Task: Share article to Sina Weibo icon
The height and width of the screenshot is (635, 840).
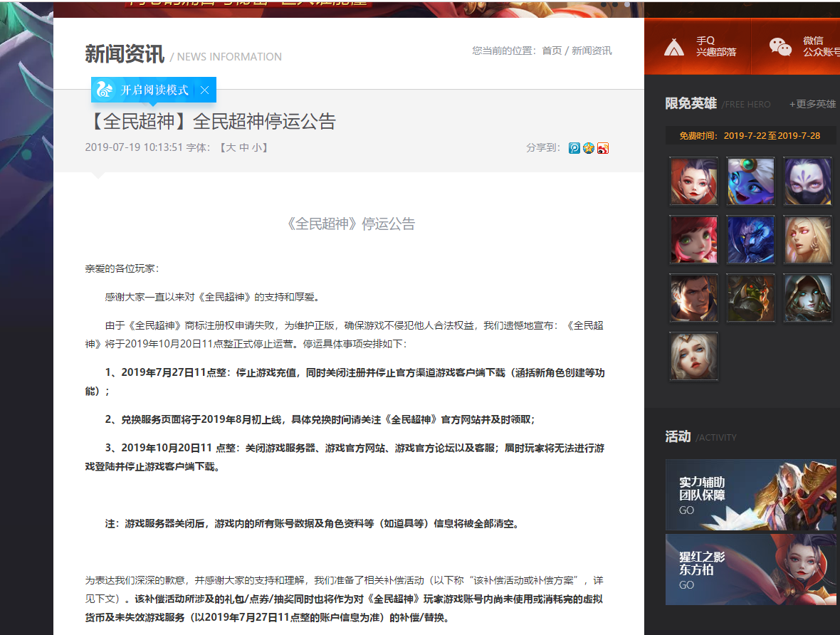Action: (x=603, y=148)
